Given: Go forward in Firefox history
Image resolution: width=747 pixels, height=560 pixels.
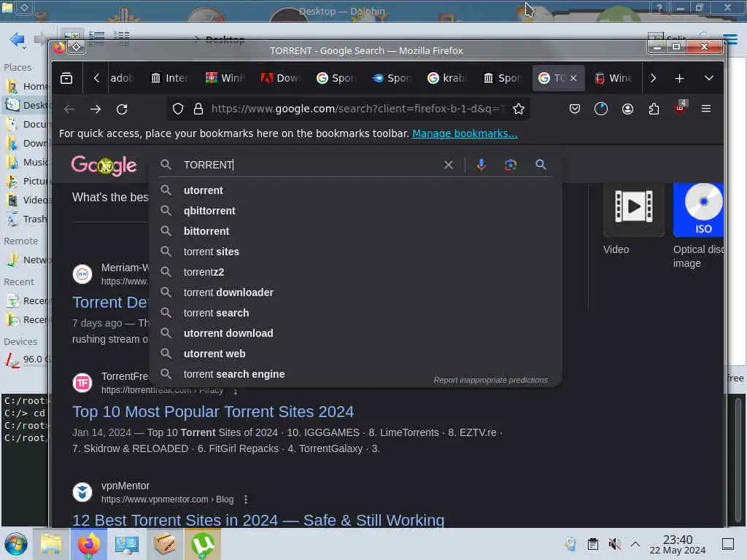Looking at the screenshot, I should pos(96,109).
